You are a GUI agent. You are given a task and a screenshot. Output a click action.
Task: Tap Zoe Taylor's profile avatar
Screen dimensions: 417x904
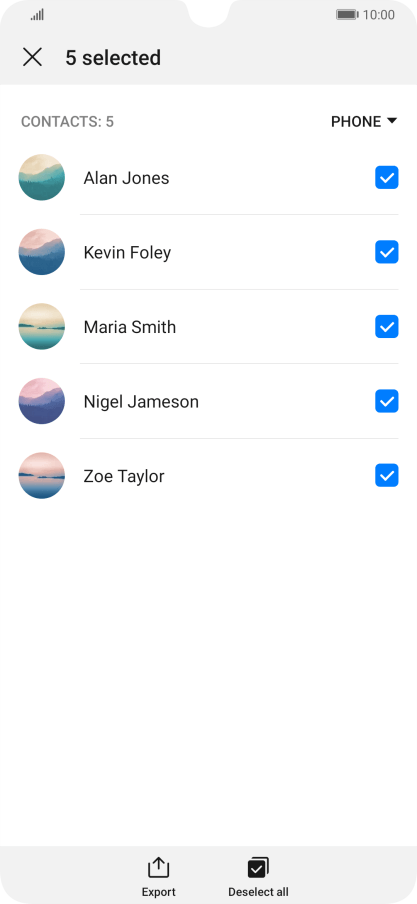click(42, 476)
